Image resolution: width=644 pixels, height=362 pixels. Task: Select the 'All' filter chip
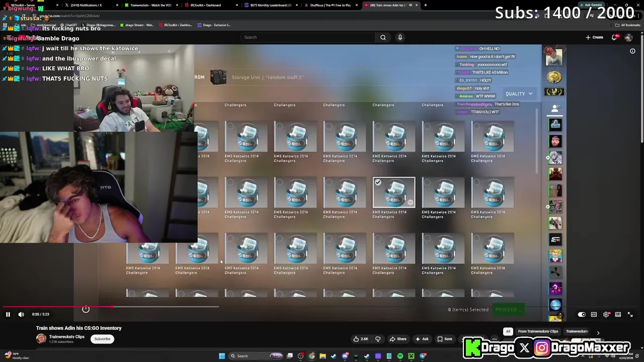tap(508, 331)
